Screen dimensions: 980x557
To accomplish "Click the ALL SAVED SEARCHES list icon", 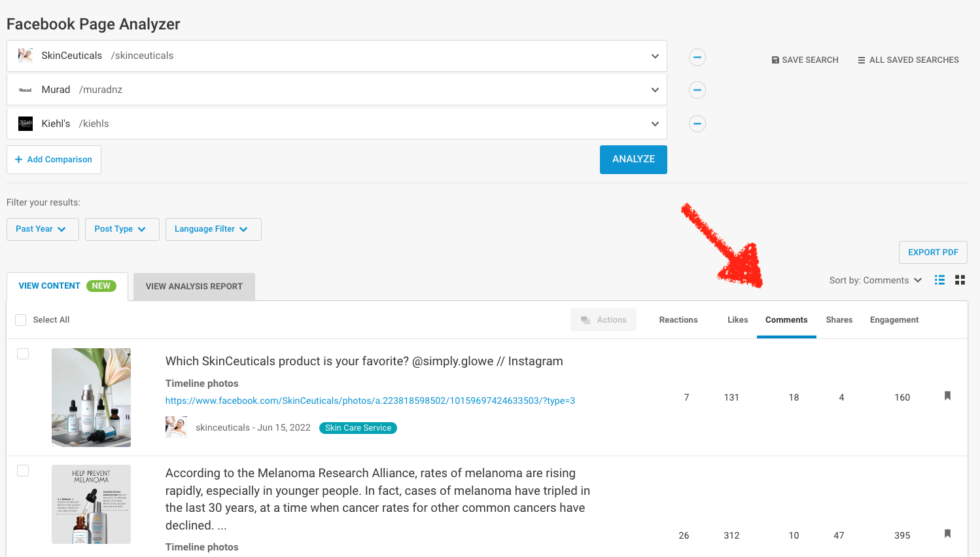I will coord(862,60).
